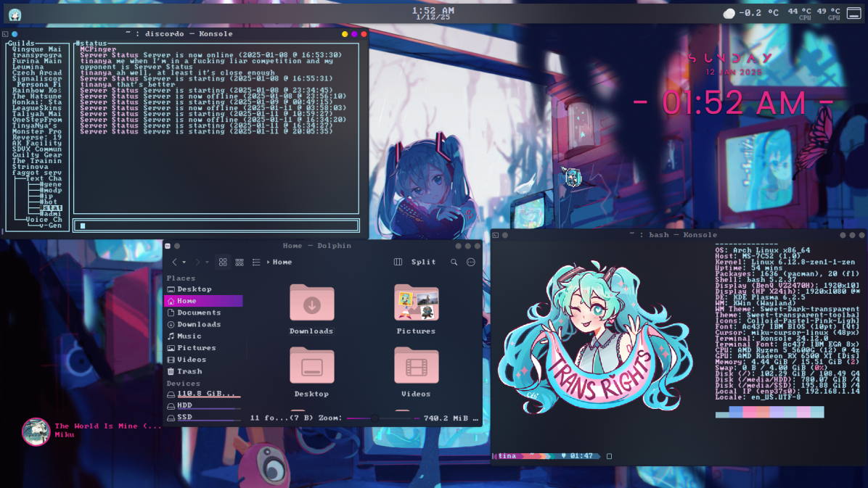The image size is (868, 488).
Task: Open the HDD device entry
Action: [185, 406]
